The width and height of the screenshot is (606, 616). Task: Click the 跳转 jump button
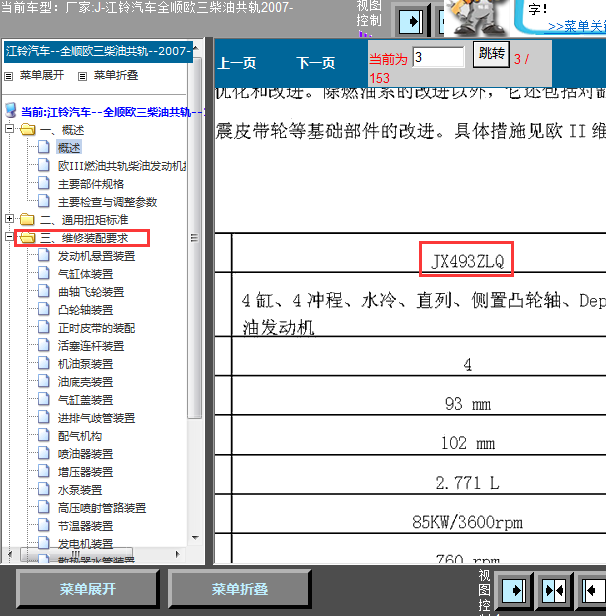[491, 54]
